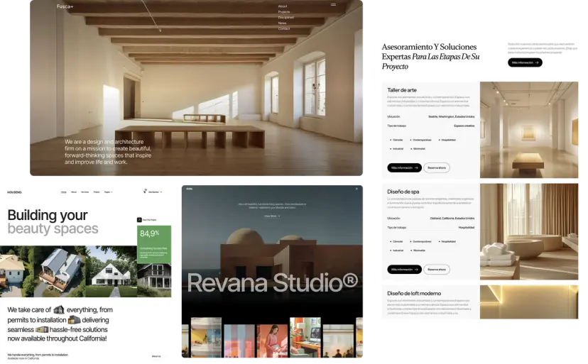Select 'Seattle, Washington, Estados Unidos' location text
Image resolution: width=588 pixels, height=364 pixels.
click(x=451, y=116)
